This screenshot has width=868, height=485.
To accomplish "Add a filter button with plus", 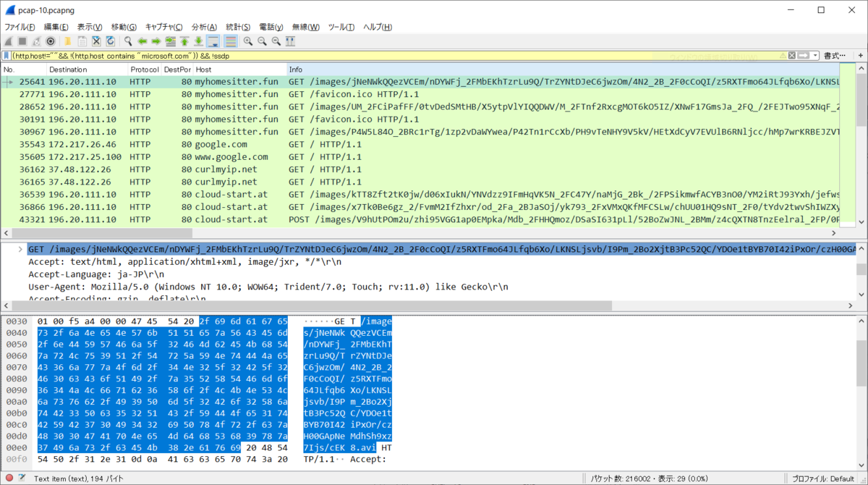I will [x=860, y=55].
